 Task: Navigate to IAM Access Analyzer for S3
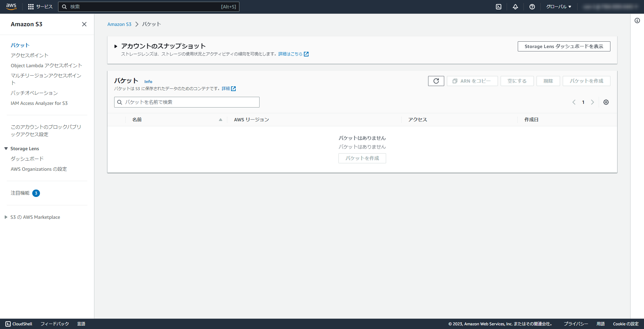coord(39,103)
